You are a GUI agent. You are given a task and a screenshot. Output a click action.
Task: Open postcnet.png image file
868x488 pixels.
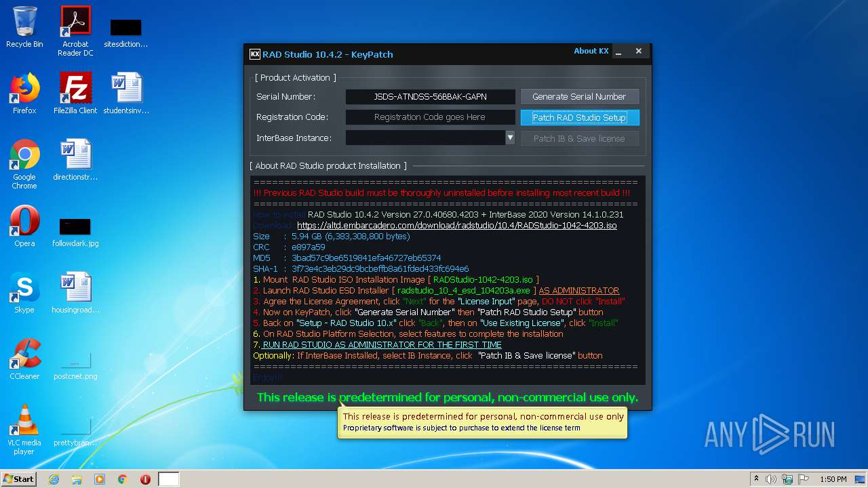pyautogui.click(x=75, y=366)
